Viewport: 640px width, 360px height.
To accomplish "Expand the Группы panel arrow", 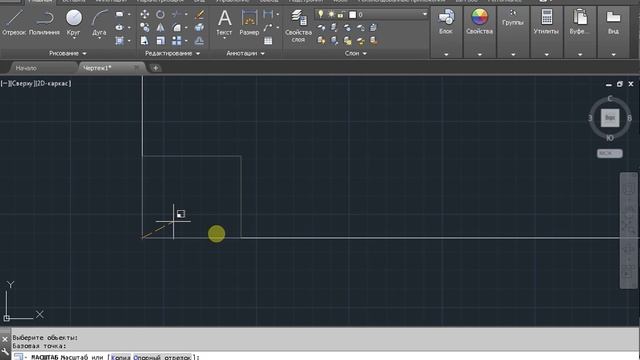I will pyautogui.click(x=513, y=54).
